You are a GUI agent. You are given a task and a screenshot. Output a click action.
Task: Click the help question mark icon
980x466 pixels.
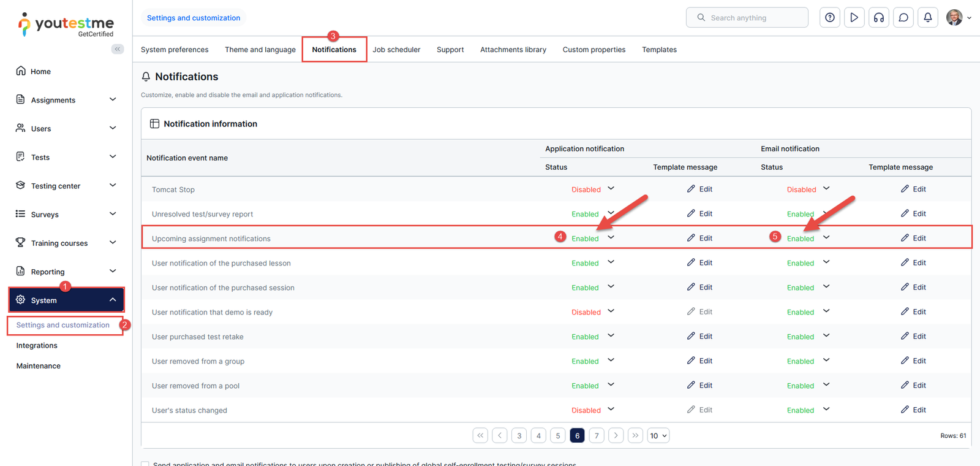pyautogui.click(x=829, y=18)
